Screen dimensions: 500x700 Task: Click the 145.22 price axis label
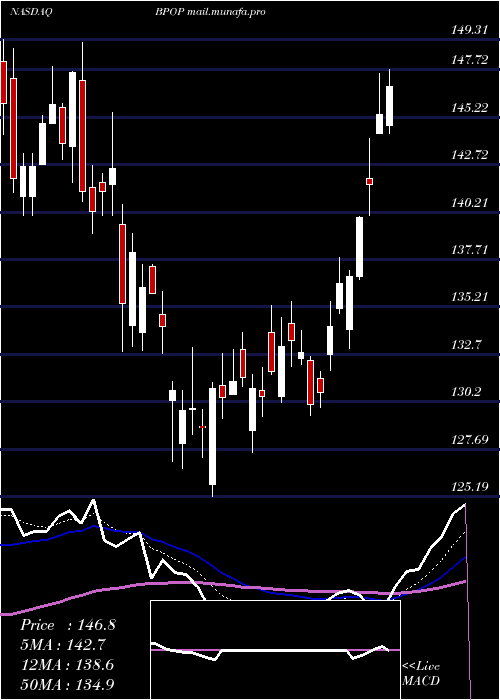[470, 108]
